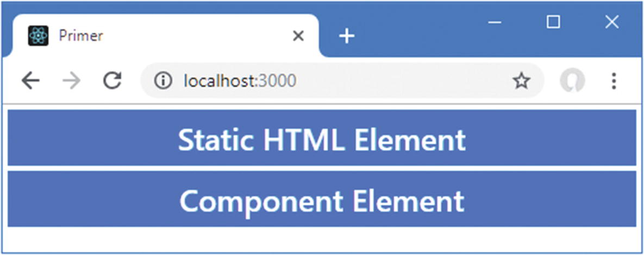Click the forward navigation arrow

tap(71, 81)
